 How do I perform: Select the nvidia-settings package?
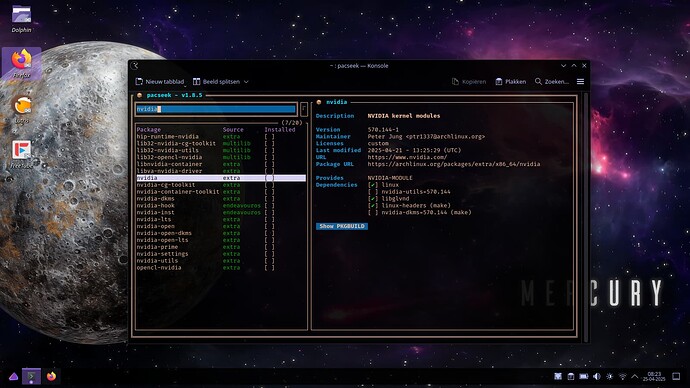(221, 254)
